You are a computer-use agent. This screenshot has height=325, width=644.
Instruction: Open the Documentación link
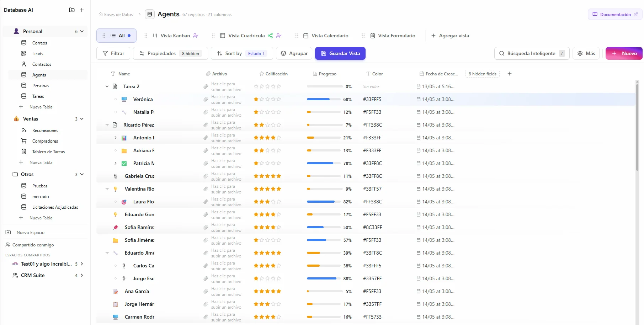[615, 15]
